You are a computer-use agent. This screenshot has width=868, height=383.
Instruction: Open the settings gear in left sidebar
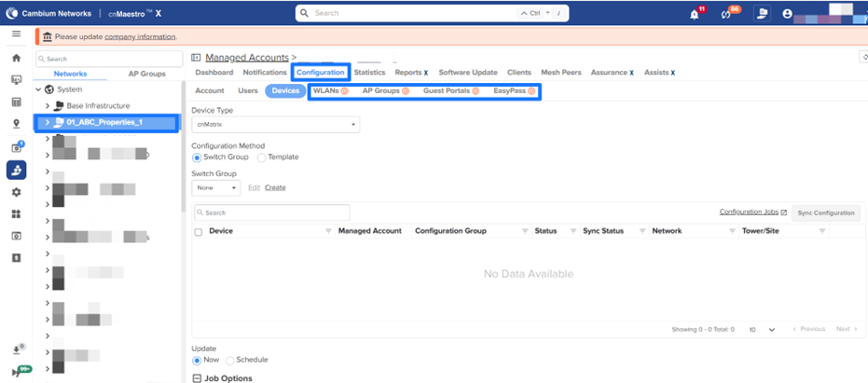click(x=16, y=192)
